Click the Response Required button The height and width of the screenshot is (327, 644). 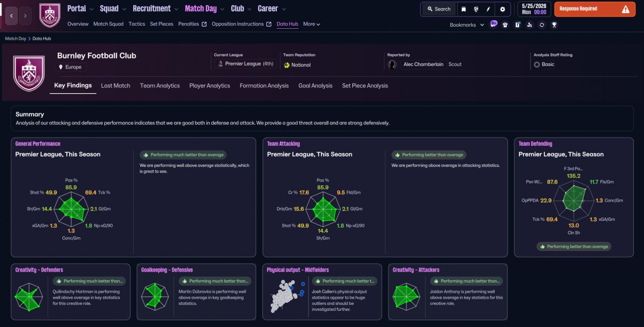click(x=594, y=9)
